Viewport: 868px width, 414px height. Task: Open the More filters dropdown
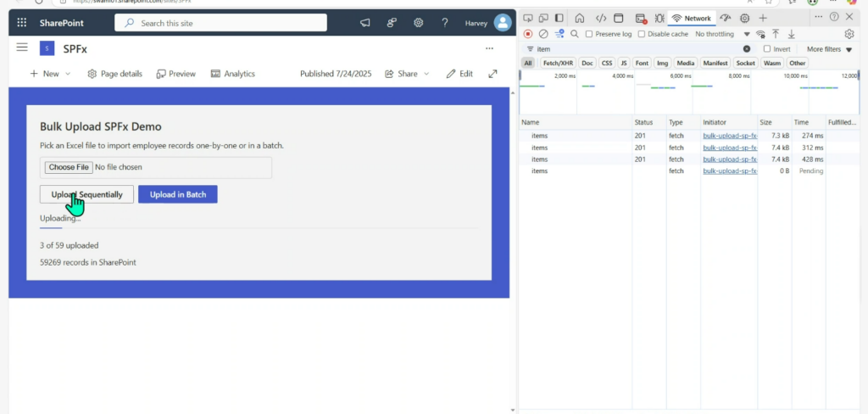[x=829, y=49]
